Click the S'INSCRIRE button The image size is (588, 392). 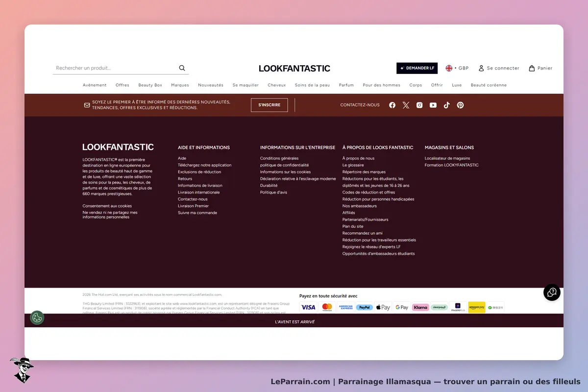269,105
